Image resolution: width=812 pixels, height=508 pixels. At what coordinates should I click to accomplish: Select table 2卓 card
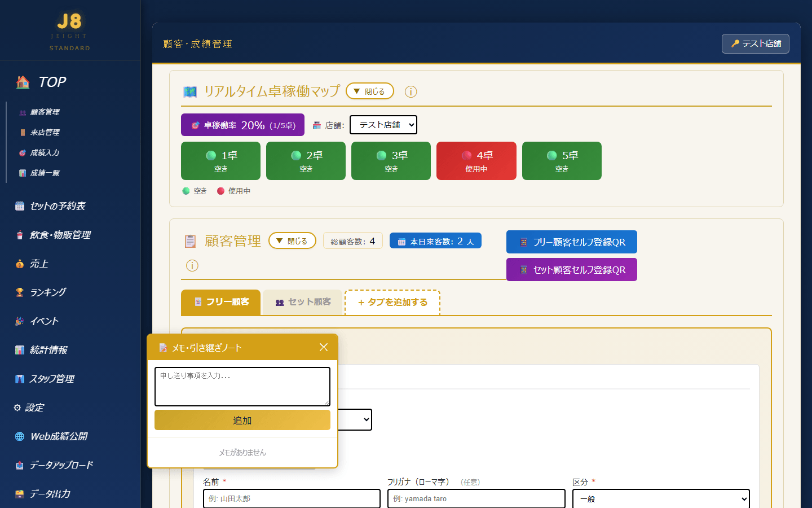306,161
